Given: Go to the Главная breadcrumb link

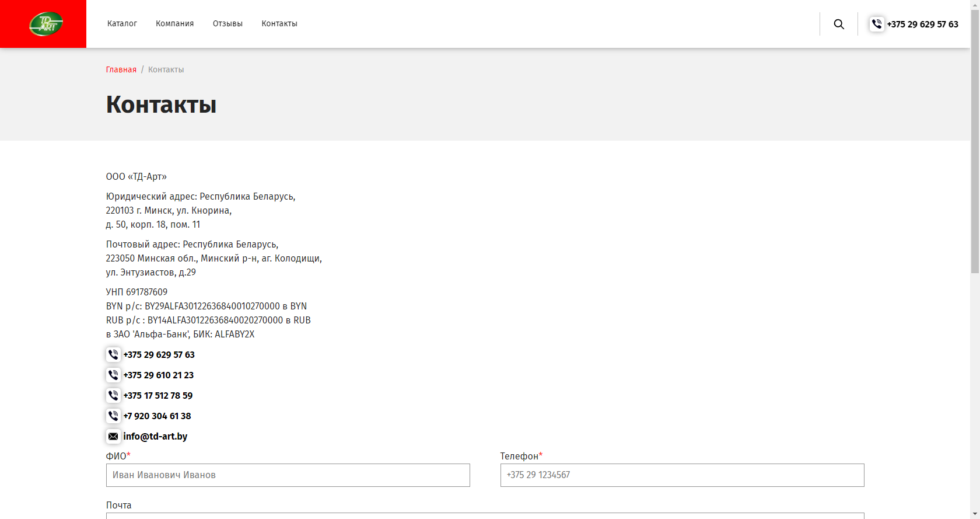Looking at the screenshot, I should [121, 69].
